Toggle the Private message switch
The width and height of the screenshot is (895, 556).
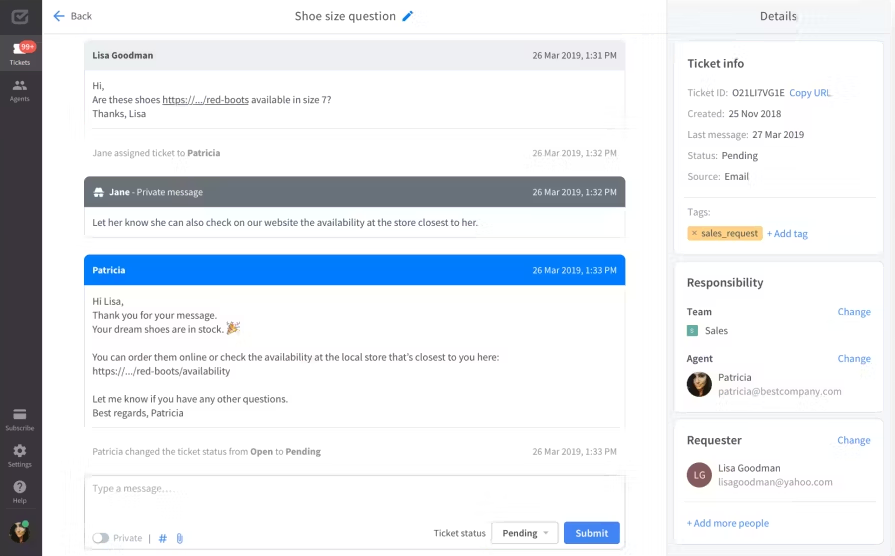(100, 538)
